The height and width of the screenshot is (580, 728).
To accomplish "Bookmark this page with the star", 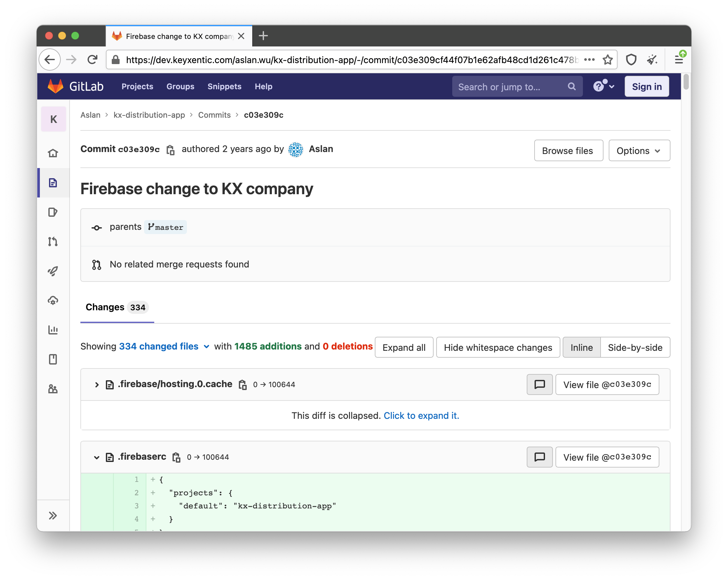I will [608, 60].
